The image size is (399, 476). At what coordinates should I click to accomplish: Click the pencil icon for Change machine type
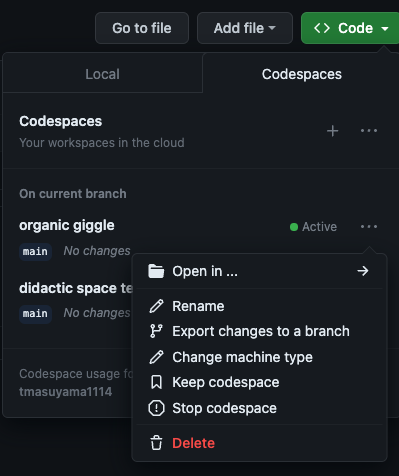click(x=156, y=357)
